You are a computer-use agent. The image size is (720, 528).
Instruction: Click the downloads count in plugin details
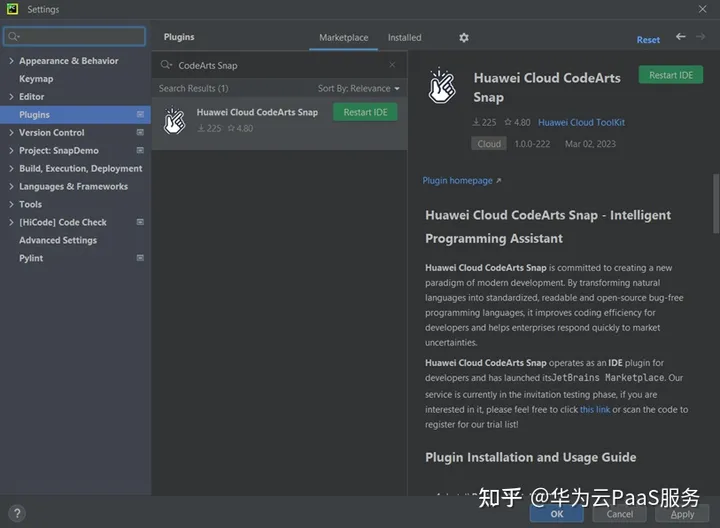484,122
